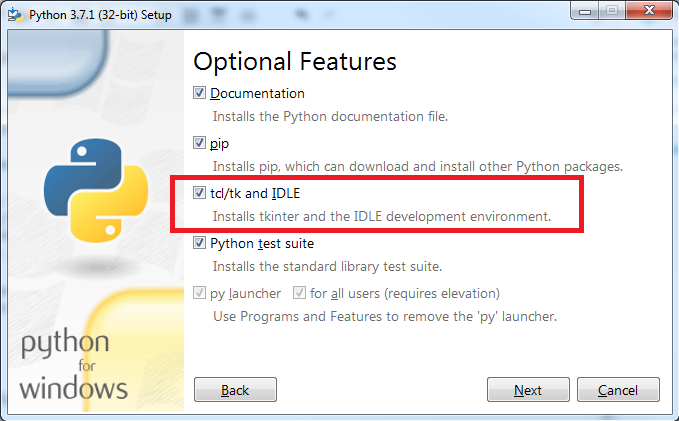Untick the Python test suite checkbox

(200, 243)
